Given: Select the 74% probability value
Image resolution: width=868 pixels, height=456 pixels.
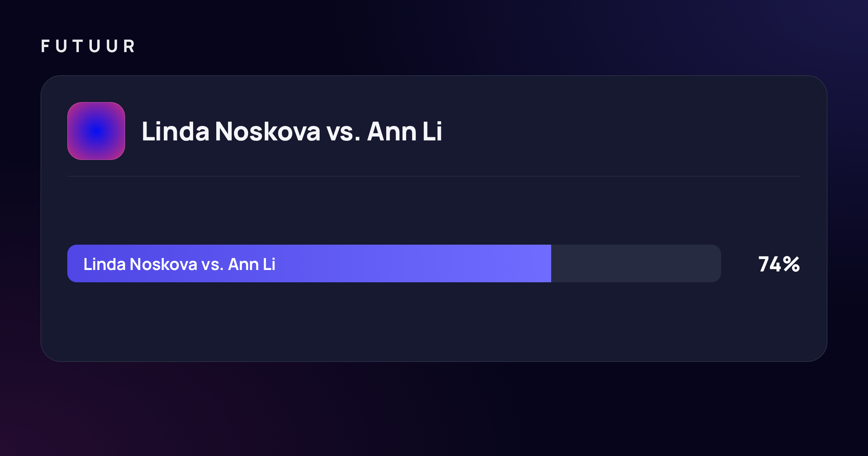Looking at the screenshot, I should point(779,264).
